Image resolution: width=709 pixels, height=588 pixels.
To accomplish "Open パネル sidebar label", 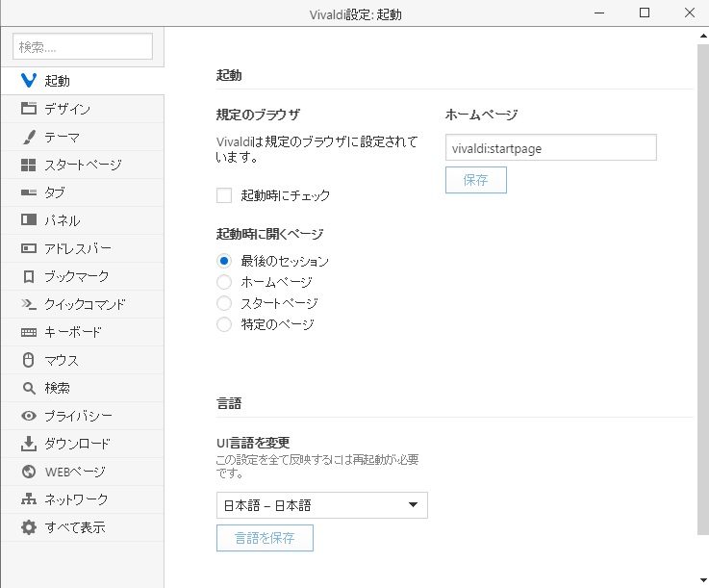I will coord(62,220).
